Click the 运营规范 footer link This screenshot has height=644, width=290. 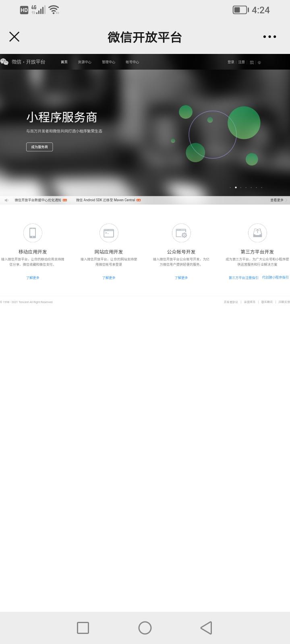point(249,302)
